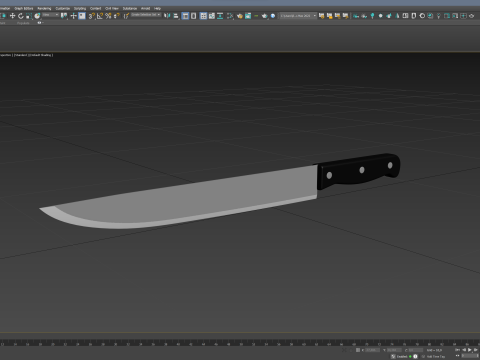Open the Graph Editors menu
The height and width of the screenshot is (360, 480).
point(24,8)
